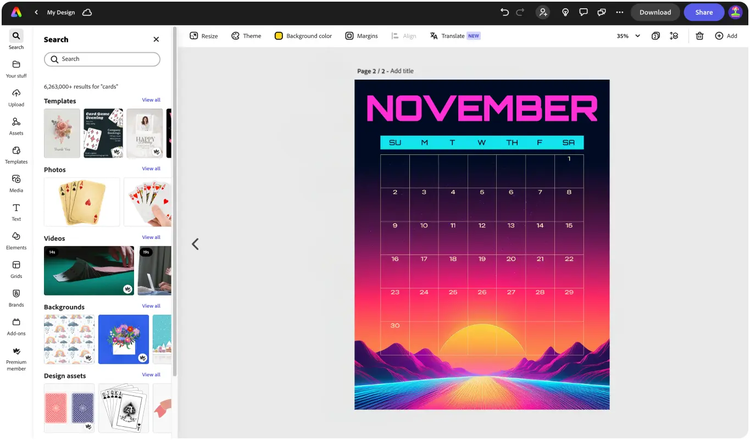The image size is (750, 440).
Task: Click the Download button
Action: coord(655,12)
